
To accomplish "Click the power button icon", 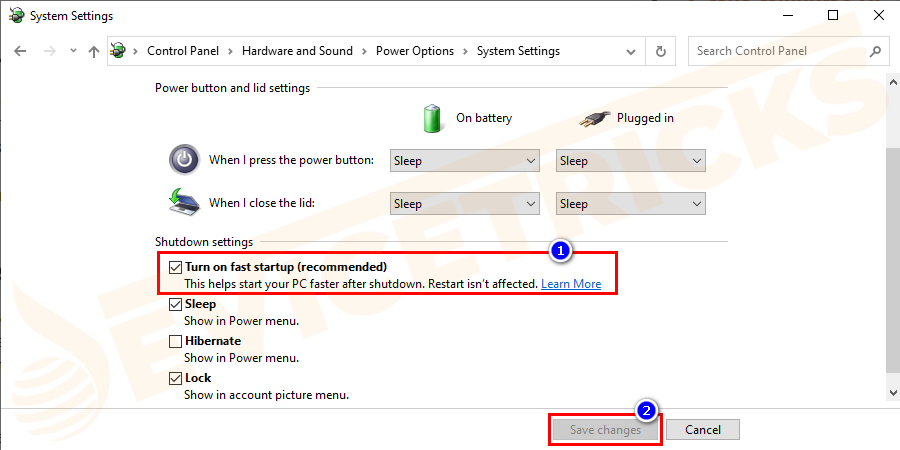I will 185,160.
